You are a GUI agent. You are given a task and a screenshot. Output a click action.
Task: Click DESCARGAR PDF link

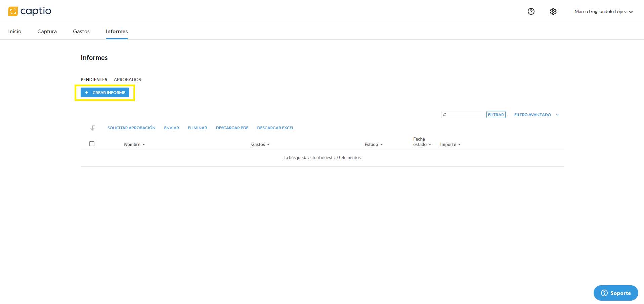(232, 128)
